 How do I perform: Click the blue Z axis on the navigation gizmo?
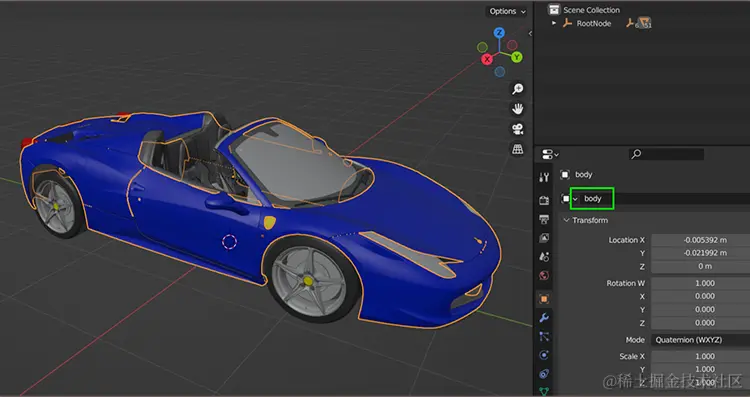(499, 33)
